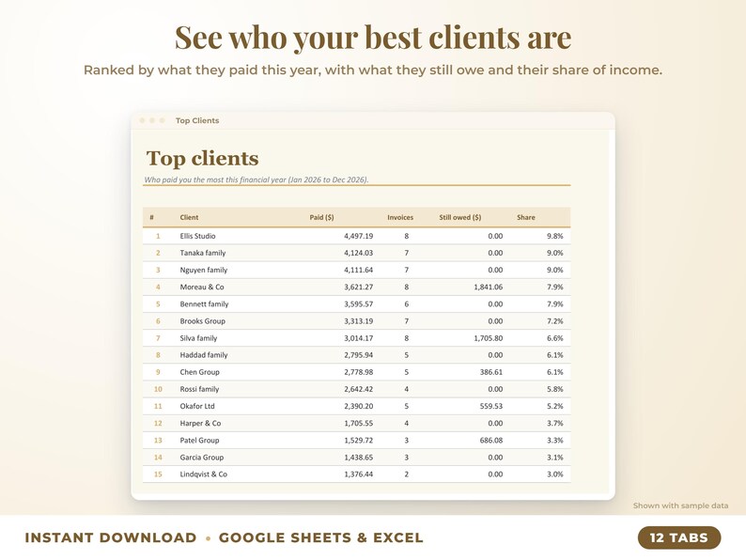Click the Still owed ($) column header

[x=460, y=217]
